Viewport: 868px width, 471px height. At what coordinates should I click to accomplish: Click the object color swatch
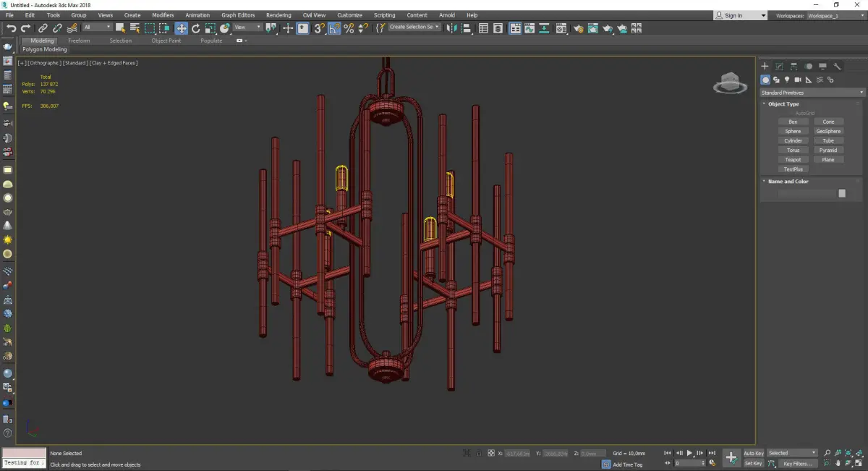(x=841, y=193)
